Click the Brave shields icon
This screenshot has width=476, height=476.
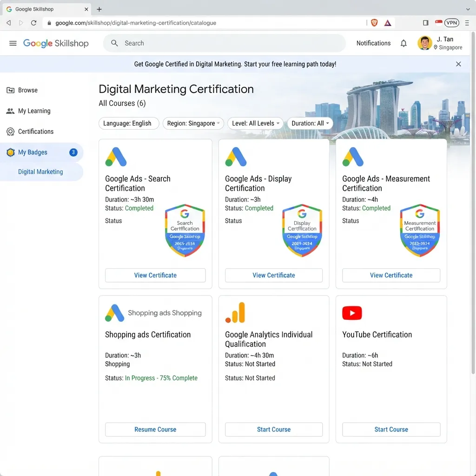374,23
